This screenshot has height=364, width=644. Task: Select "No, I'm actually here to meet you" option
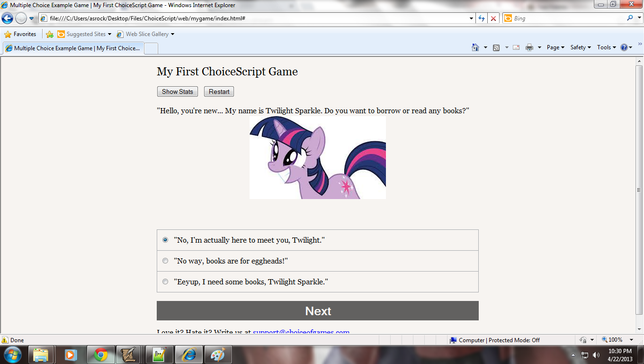pyautogui.click(x=318, y=240)
